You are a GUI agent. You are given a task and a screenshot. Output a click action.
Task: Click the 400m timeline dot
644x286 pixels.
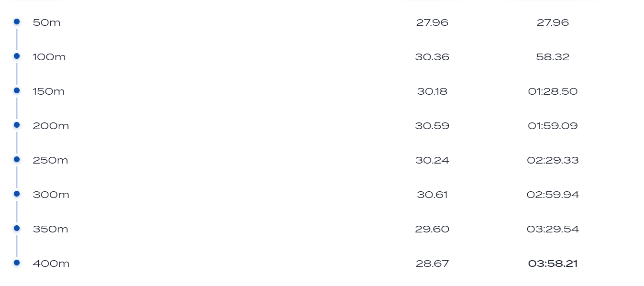(x=17, y=263)
